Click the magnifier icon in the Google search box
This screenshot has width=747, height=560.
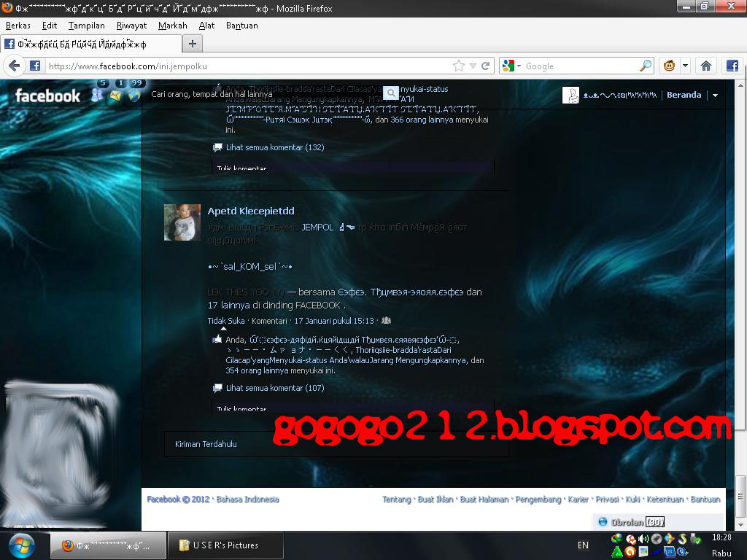645,65
